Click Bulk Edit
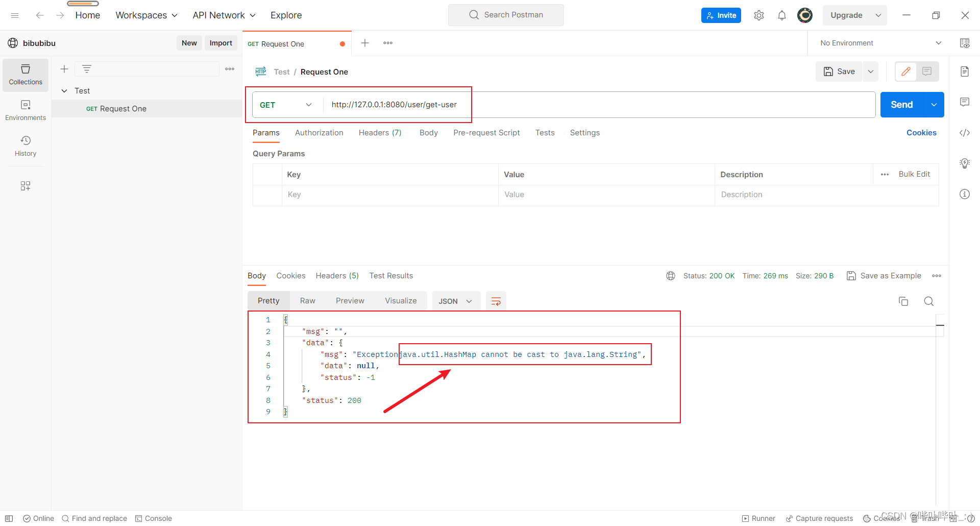The width and height of the screenshot is (980, 526). click(x=914, y=174)
